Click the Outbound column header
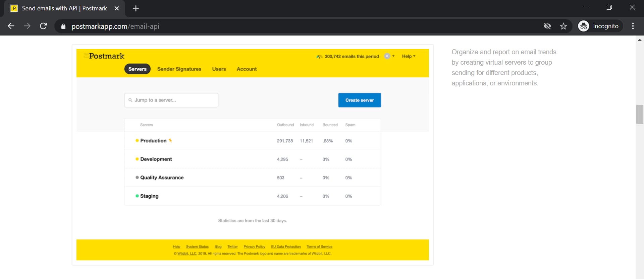 click(x=285, y=125)
